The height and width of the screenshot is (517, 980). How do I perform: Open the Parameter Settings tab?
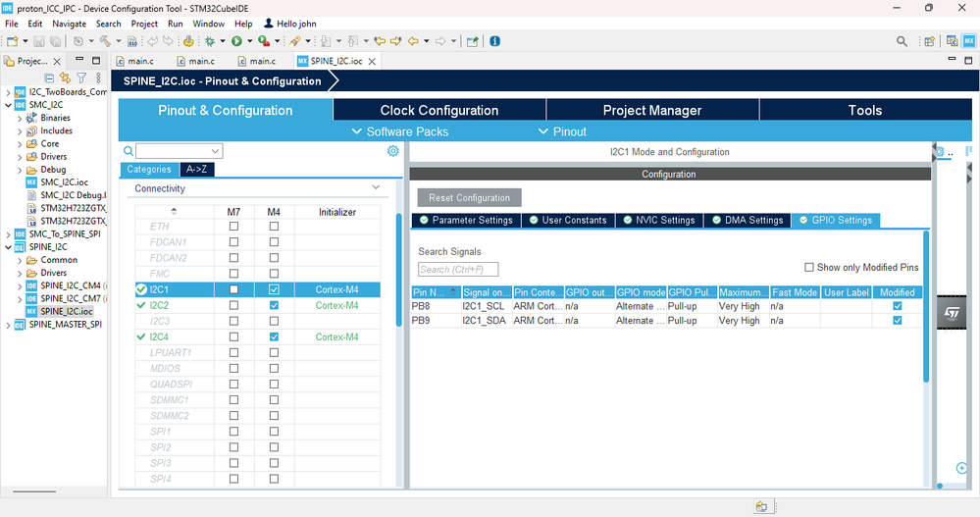[466, 220]
